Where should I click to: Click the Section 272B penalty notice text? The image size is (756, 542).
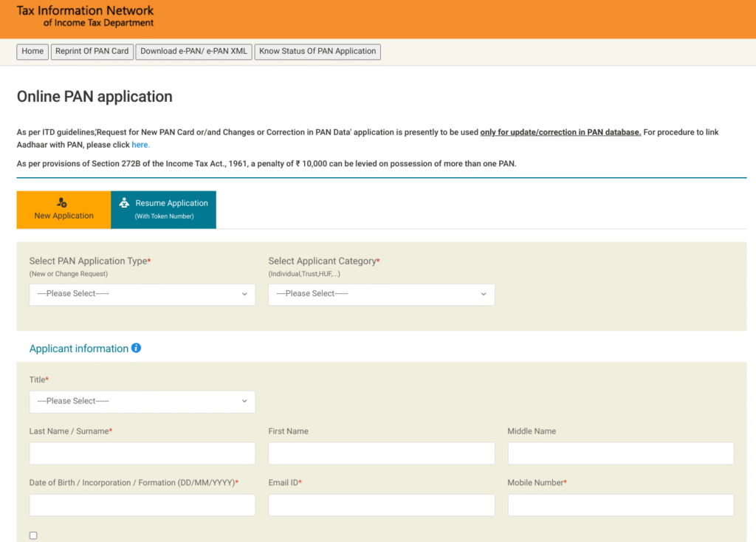(267, 163)
